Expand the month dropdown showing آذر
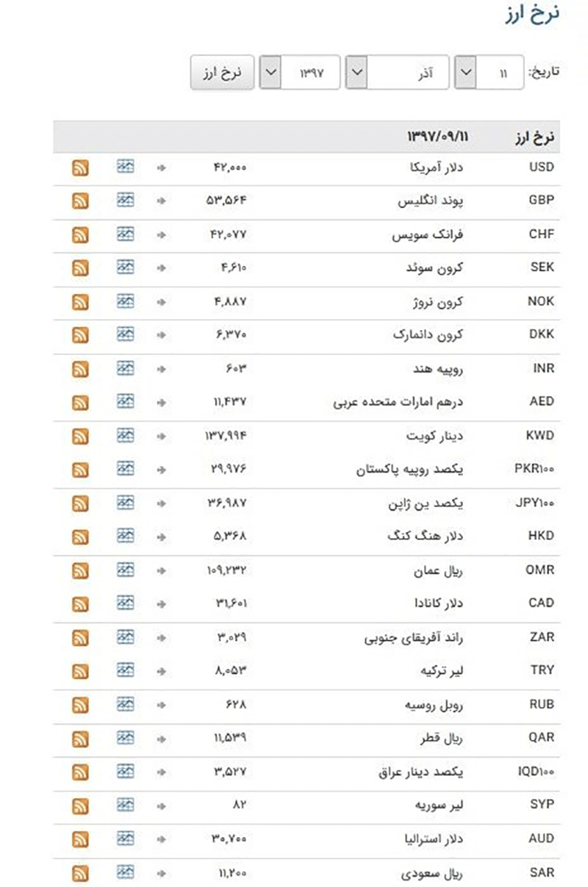Screen dimensions: 588x887 pos(398,73)
